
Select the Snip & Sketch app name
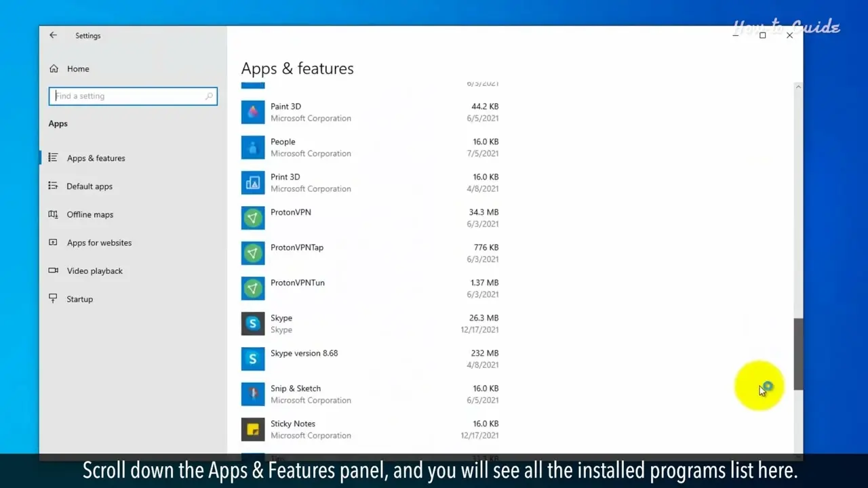pos(296,388)
